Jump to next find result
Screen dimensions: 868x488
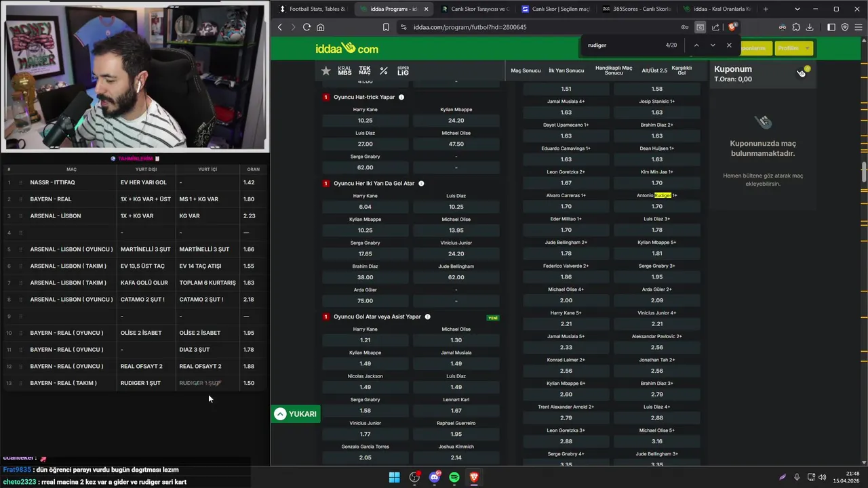(713, 45)
